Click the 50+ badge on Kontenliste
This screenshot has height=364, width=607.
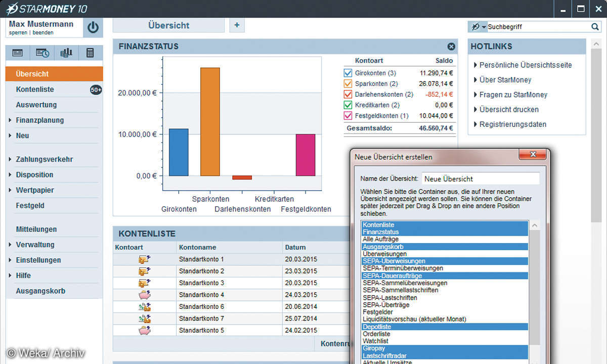(x=96, y=89)
